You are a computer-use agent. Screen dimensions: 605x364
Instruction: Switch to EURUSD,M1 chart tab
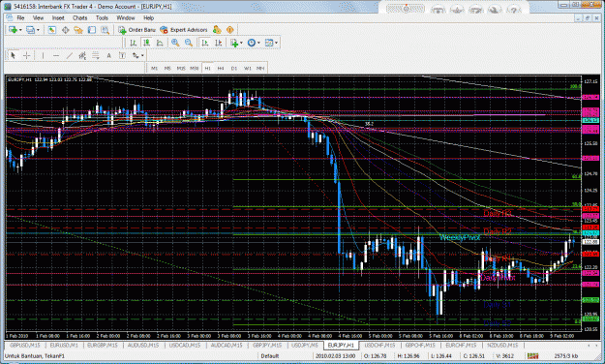(64, 345)
